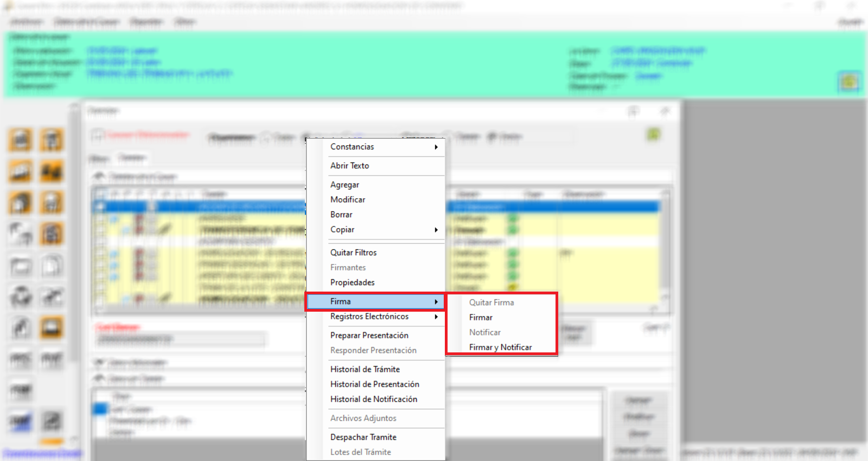
Task: Open Propiedades from the context menu
Action: (353, 282)
